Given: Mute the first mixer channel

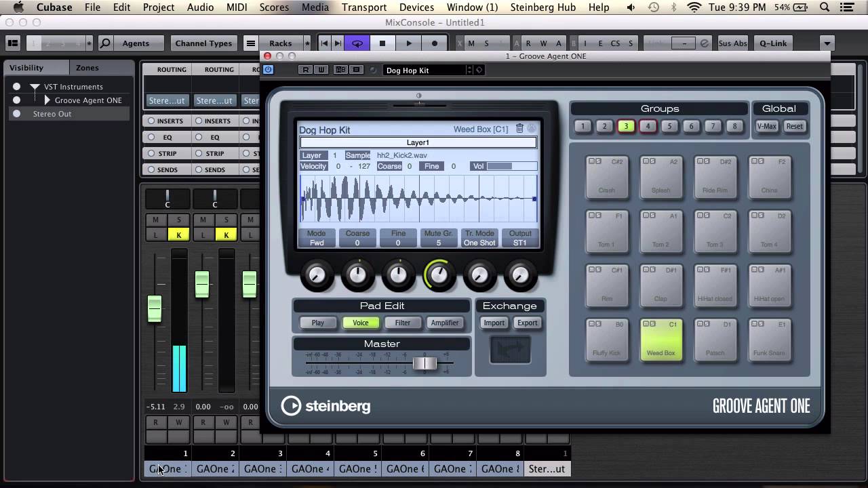Looking at the screenshot, I should (156, 220).
